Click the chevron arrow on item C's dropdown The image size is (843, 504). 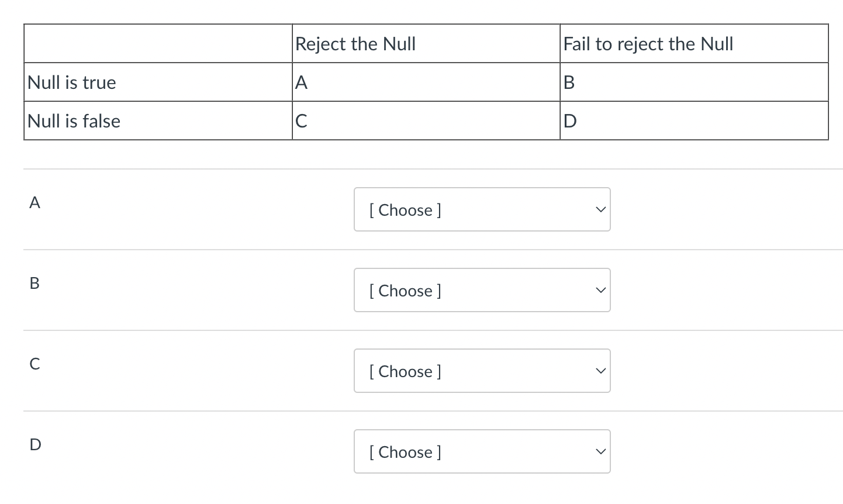click(x=599, y=371)
